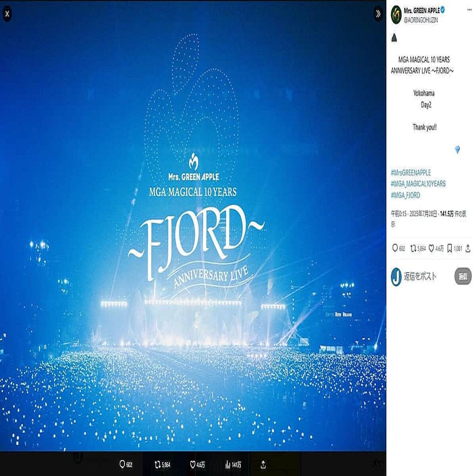Open the post's more options menu
The width and height of the screenshot is (476, 476).
[x=469, y=10]
